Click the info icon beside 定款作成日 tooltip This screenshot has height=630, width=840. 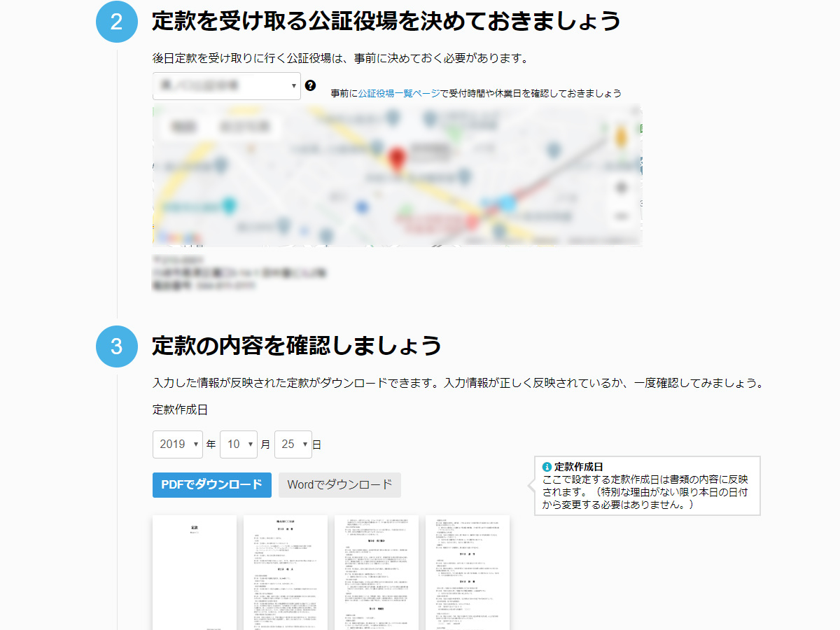pyautogui.click(x=547, y=467)
